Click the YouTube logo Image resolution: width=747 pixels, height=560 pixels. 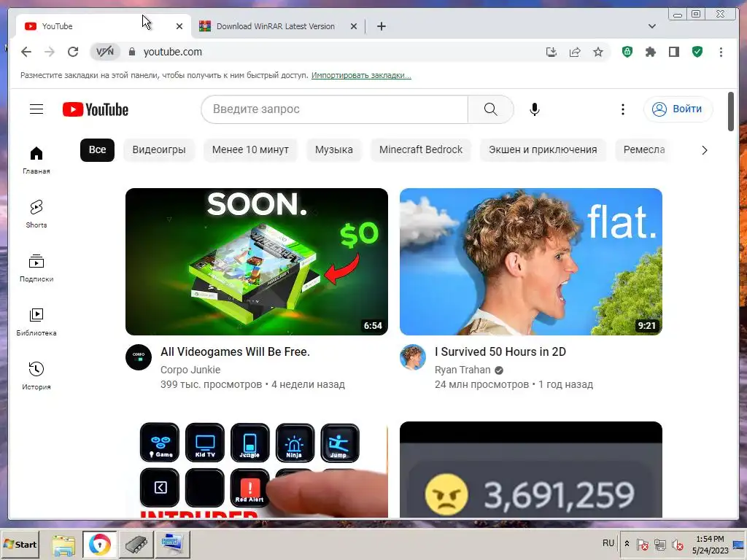coord(96,109)
